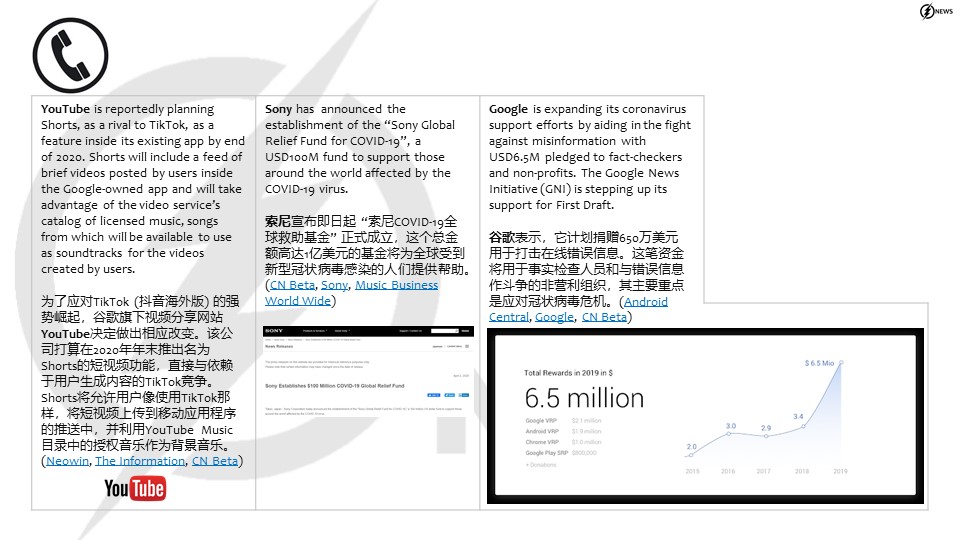Screen dimensions: 960x540
Task: Open Music Business World Wide link
Action: [x=351, y=293]
